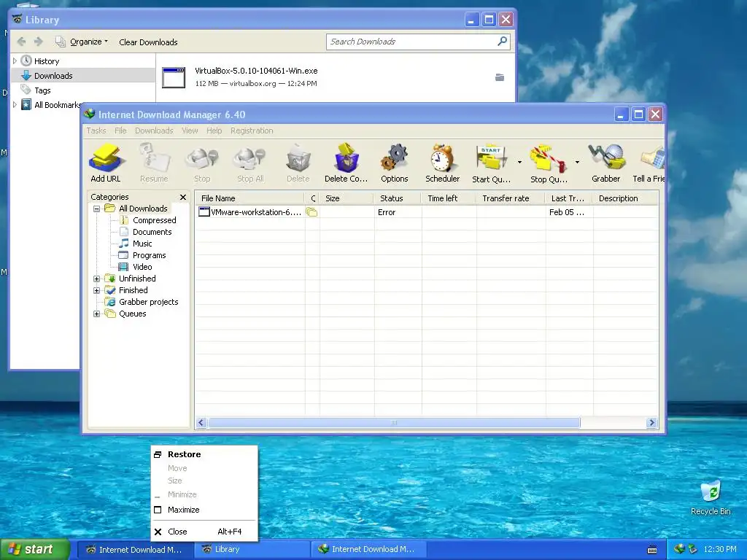747x560 pixels.
Task: Sort by File Name column header
Action: (x=249, y=198)
